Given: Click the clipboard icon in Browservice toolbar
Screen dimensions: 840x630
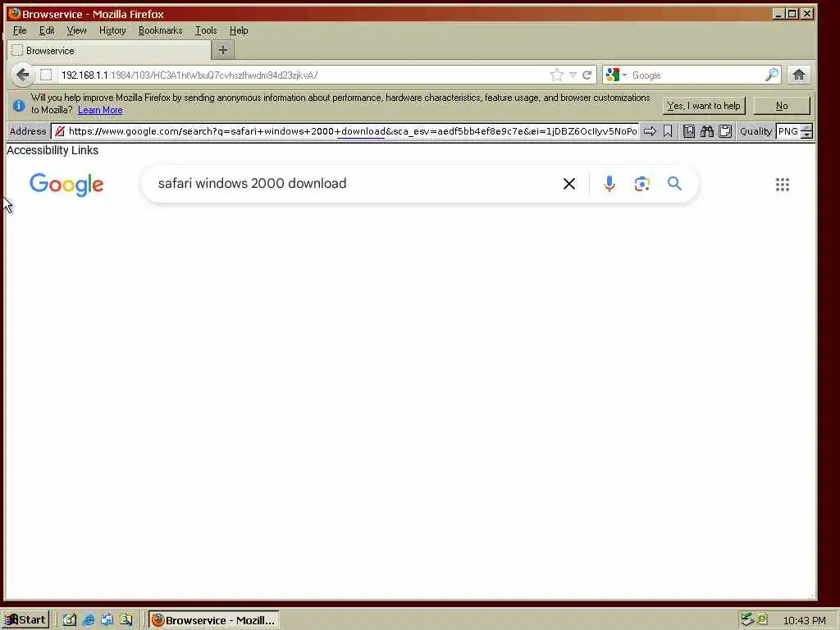Looking at the screenshot, I should point(725,131).
